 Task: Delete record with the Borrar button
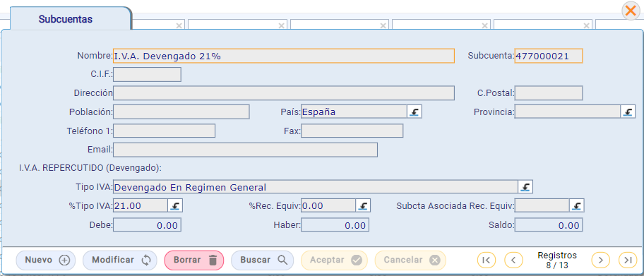tap(194, 260)
